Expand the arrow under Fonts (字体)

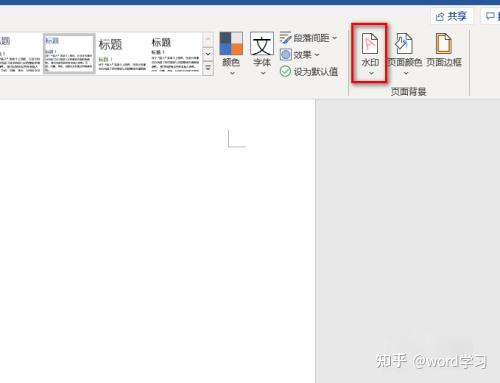tap(263, 73)
